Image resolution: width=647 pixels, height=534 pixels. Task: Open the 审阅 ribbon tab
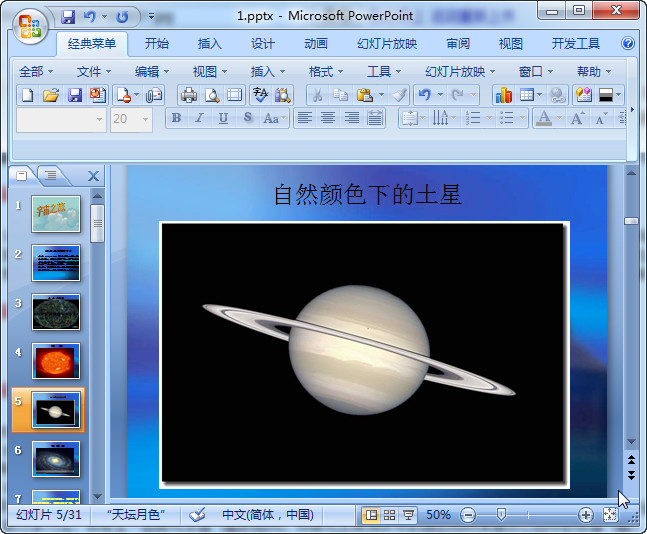pyautogui.click(x=458, y=44)
